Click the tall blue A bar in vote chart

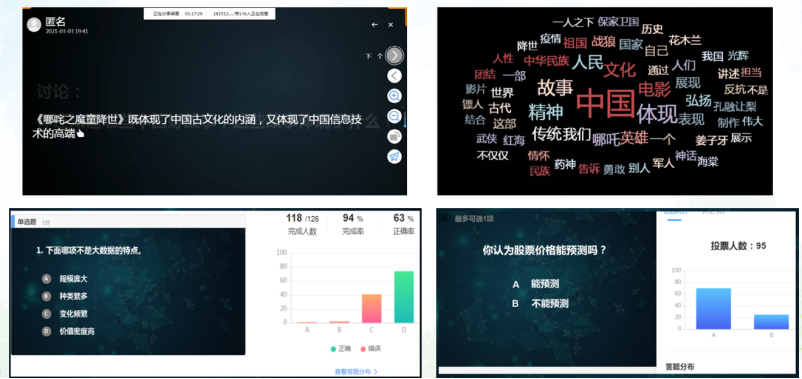pyautogui.click(x=713, y=308)
